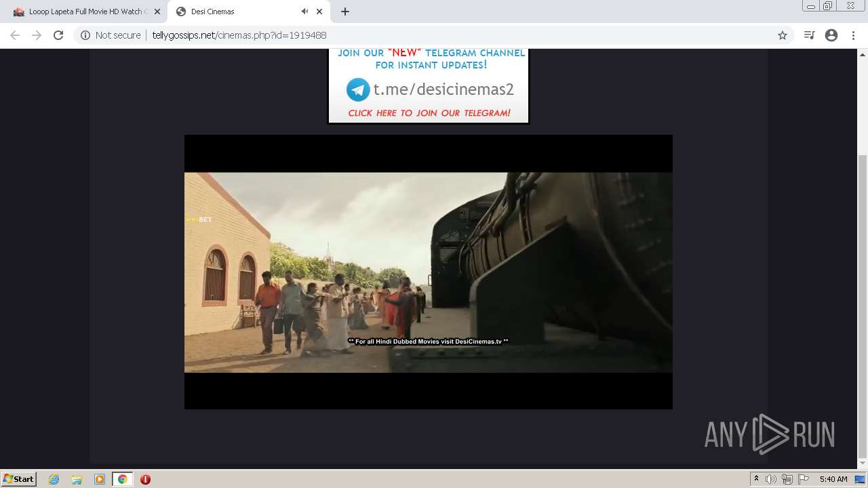Viewport: 868px width, 488px height.
Task: Open the media player taskbar icon
Action: coord(100,479)
